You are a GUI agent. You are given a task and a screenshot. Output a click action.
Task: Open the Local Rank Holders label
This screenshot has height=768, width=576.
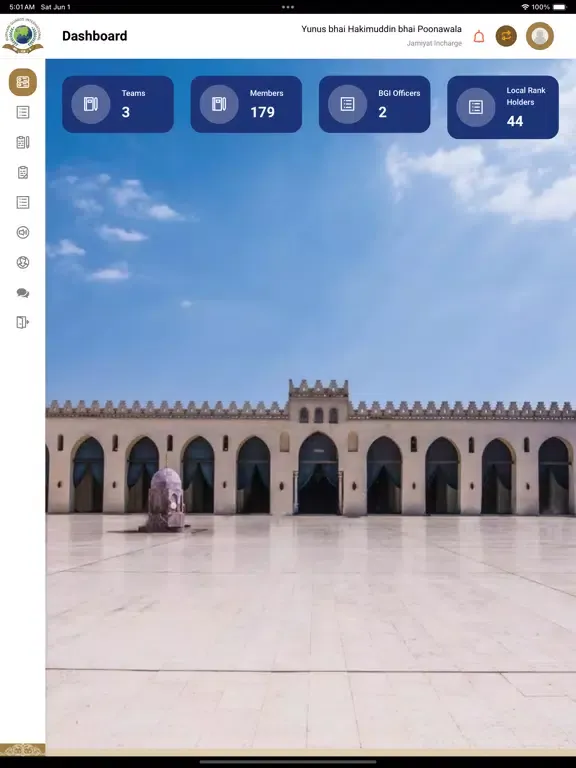(x=526, y=96)
